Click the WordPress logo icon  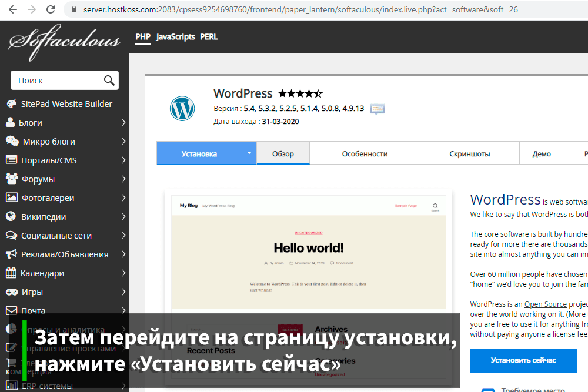pos(182,109)
